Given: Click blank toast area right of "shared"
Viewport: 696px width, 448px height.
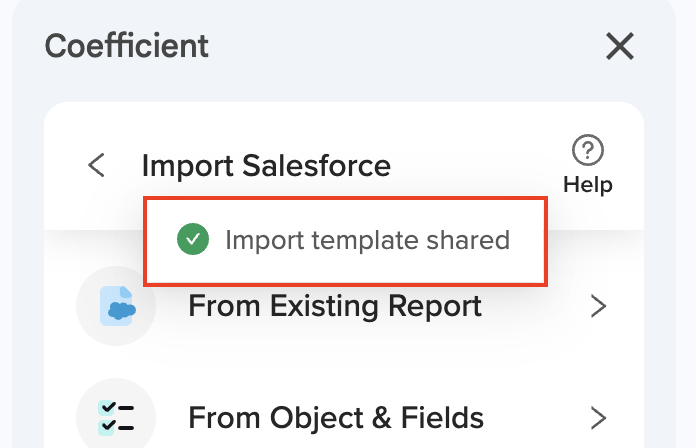Looking at the screenshot, I should [x=527, y=240].
